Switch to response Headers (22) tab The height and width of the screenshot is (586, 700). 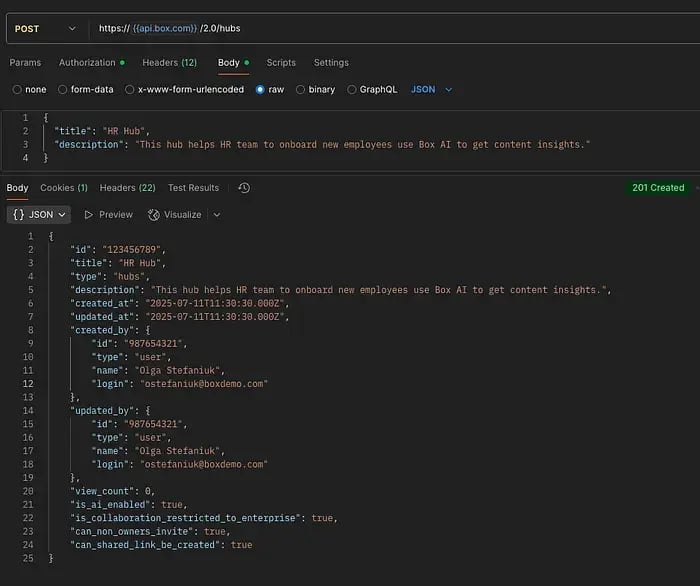pos(127,188)
